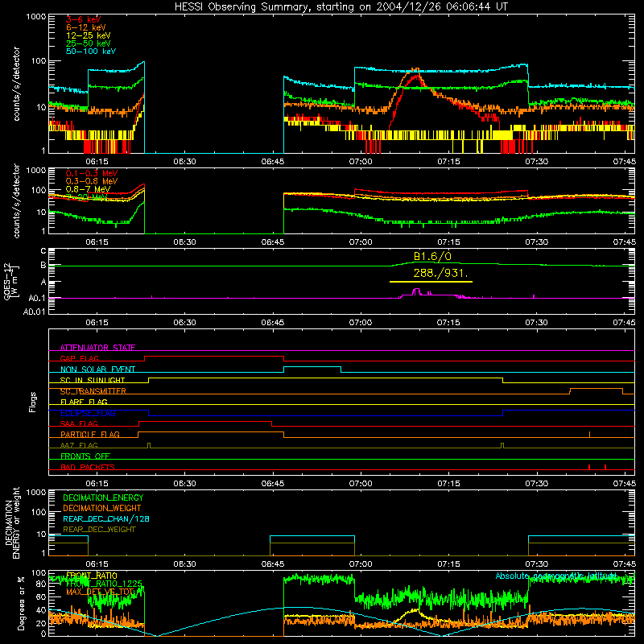Click 07:00 tick label under the Flags panel
This screenshot has height=644, width=644.
[x=361, y=484]
